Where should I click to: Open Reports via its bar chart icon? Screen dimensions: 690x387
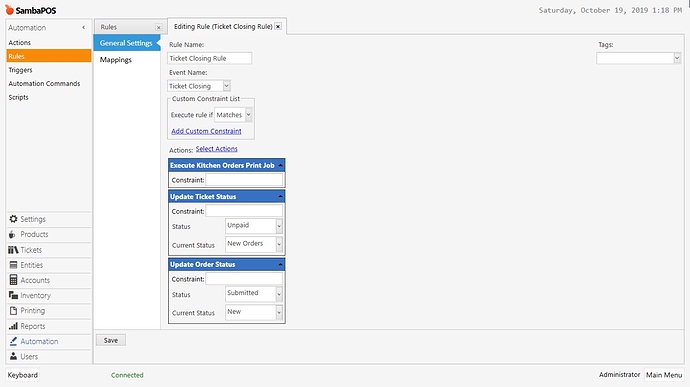pos(13,326)
